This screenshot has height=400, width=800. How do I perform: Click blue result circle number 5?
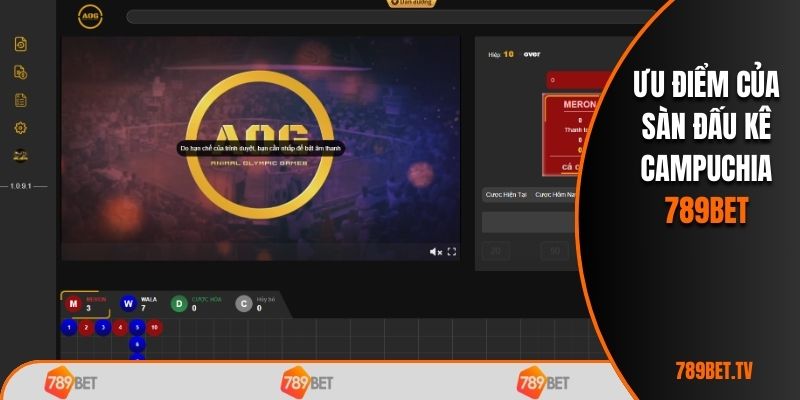coord(137,328)
